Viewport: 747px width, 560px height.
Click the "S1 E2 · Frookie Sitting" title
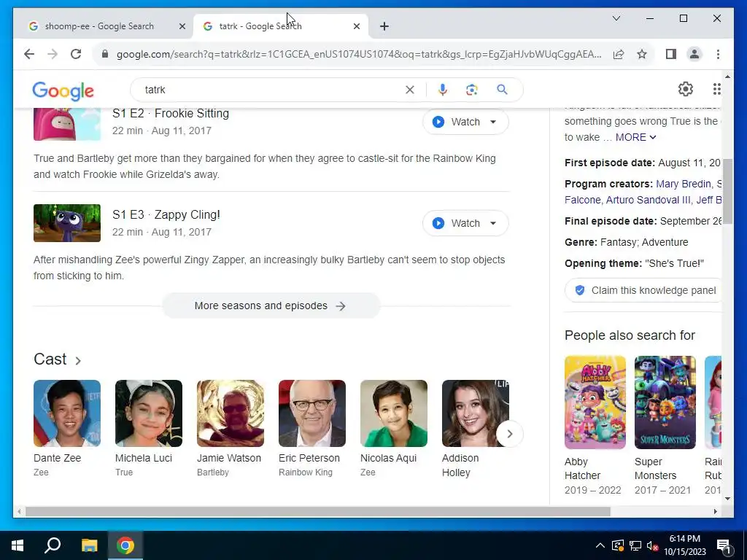click(171, 113)
